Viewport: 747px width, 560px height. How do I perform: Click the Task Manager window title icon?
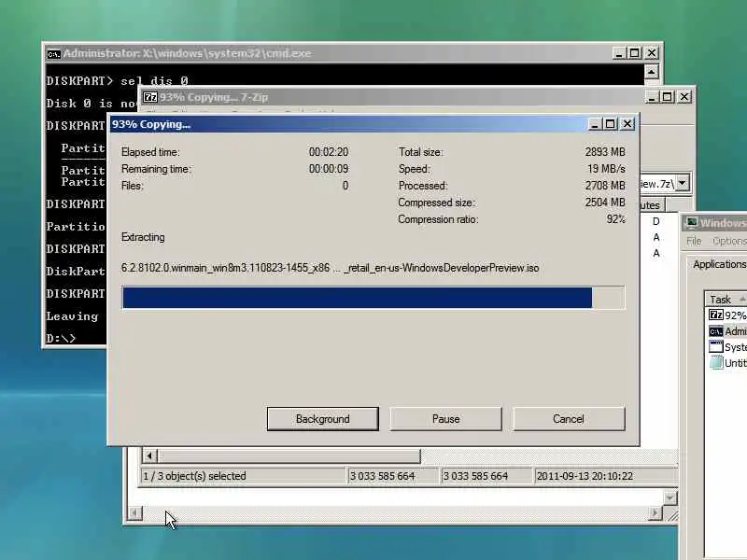point(691,222)
